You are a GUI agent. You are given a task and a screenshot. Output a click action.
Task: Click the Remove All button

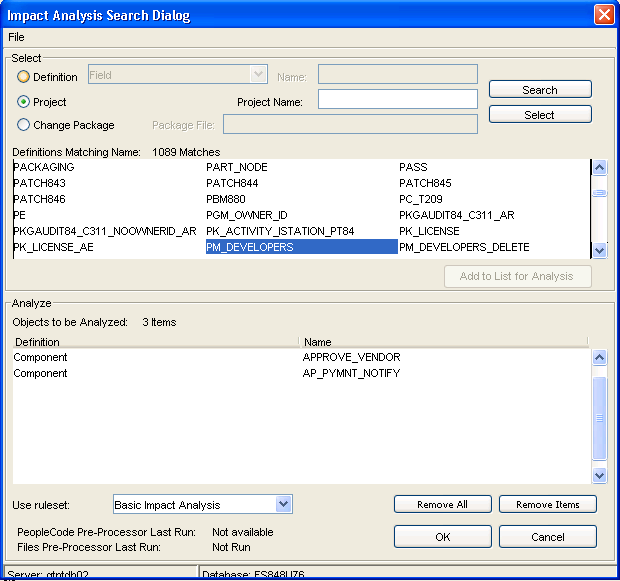[x=442, y=504]
